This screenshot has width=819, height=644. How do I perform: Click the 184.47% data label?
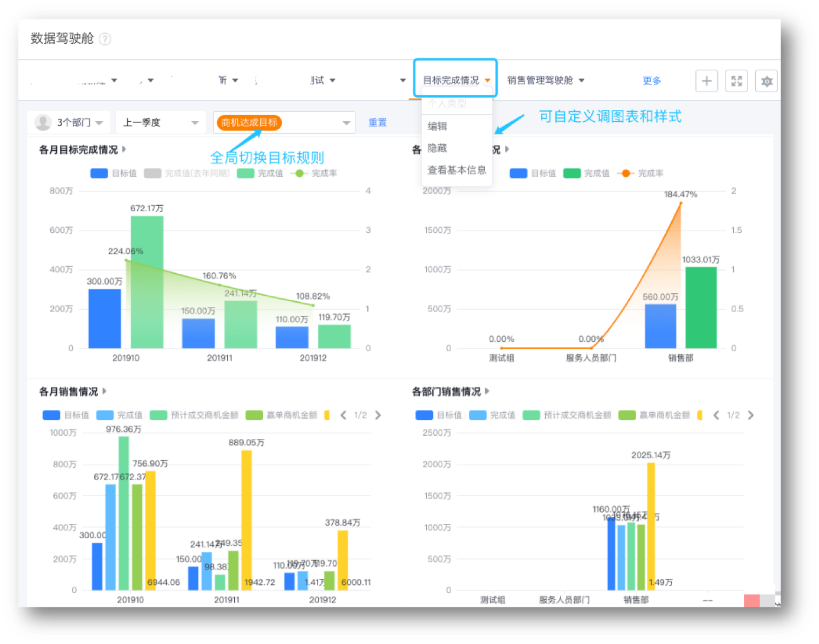tap(681, 194)
